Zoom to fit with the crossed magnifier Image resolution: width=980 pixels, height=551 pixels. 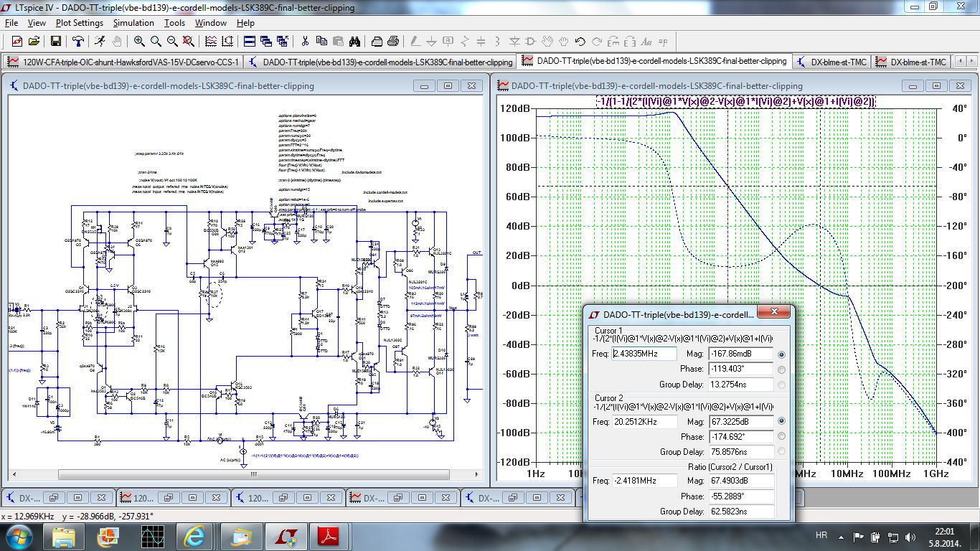189,41
